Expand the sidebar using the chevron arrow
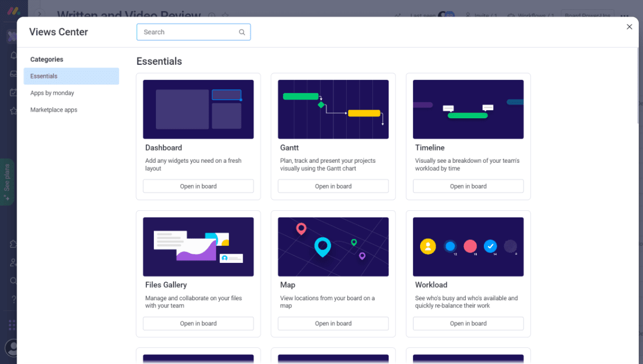643x364 pixels. (39, 14)
